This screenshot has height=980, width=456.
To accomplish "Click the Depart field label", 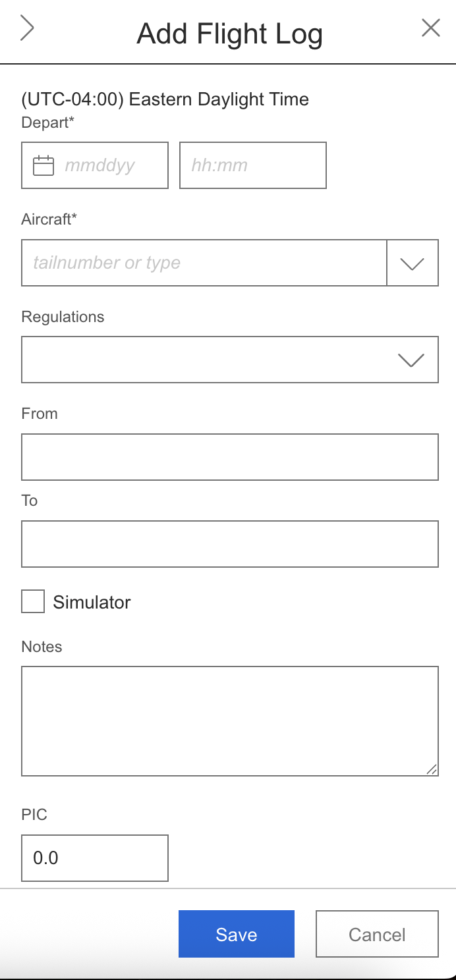I will point(47,122).
